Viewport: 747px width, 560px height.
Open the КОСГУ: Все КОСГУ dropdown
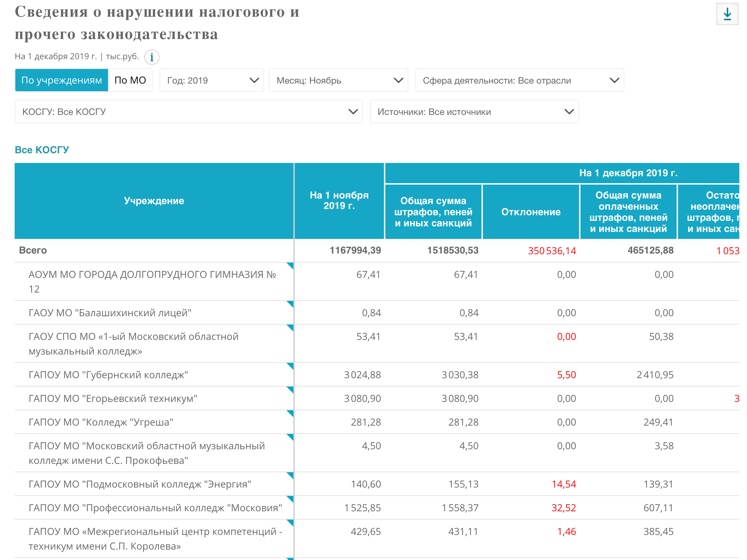[x=189, y=111]
